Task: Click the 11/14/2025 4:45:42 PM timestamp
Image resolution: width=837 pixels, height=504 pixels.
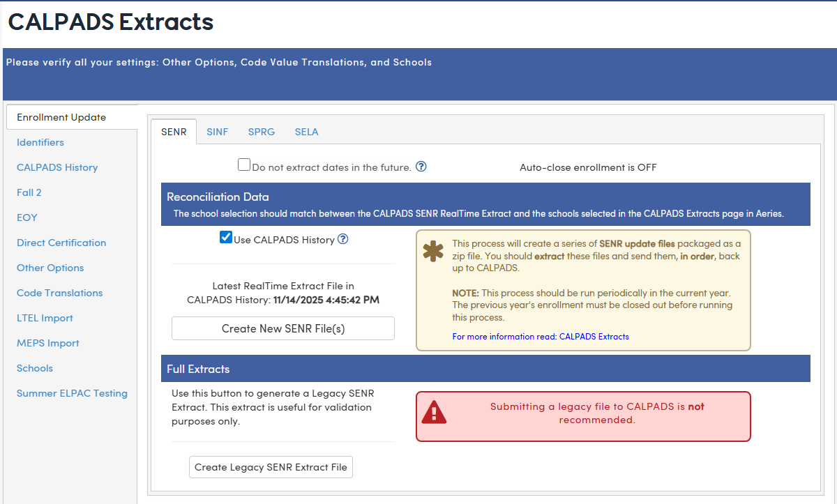Action: tap(326, 300)
